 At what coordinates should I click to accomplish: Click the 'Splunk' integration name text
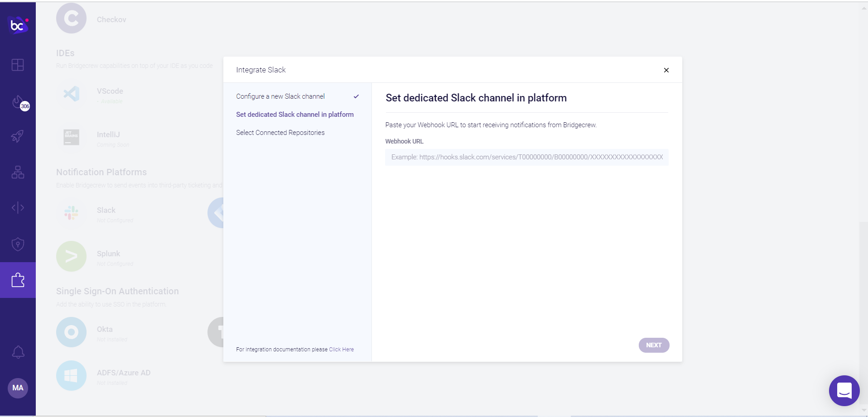tap(108, 254)
